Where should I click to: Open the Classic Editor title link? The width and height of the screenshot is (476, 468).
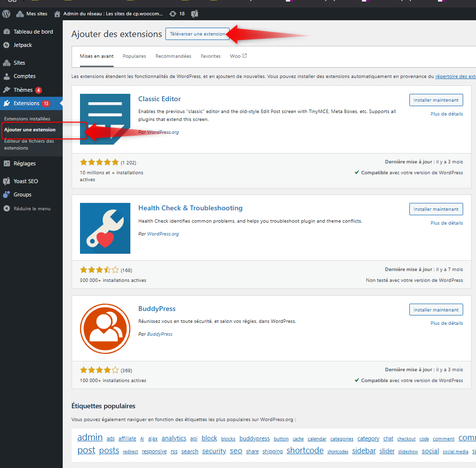click(x=159, y=99)
